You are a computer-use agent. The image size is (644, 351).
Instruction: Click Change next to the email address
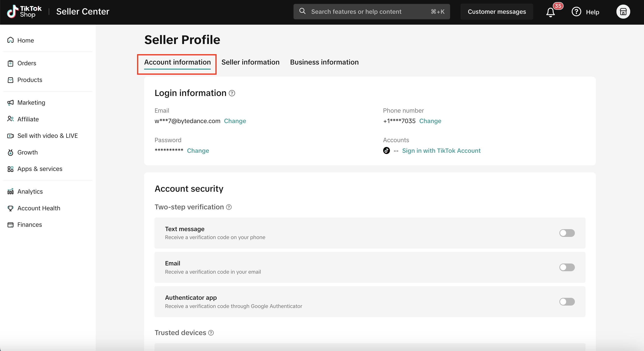(x=235, y=121)
